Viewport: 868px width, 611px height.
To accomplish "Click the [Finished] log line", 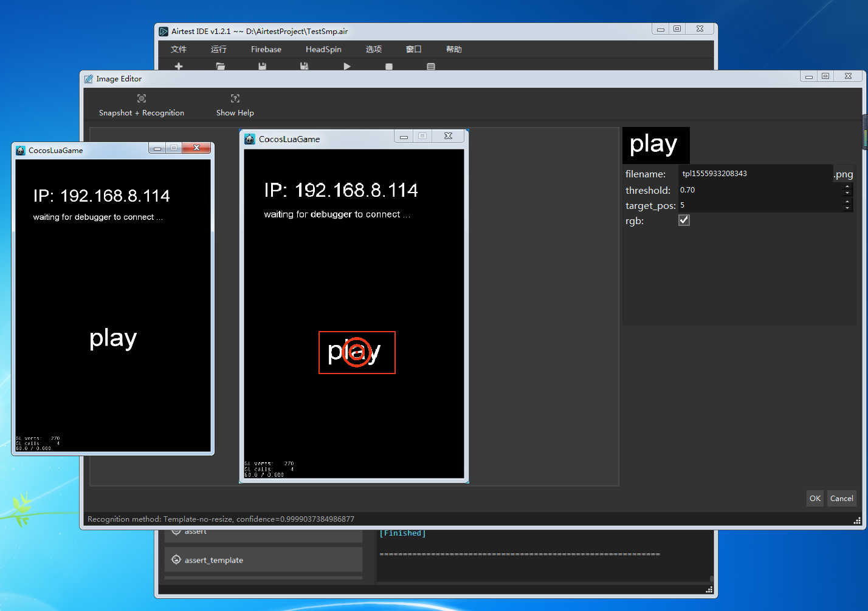I will (402, 533).
